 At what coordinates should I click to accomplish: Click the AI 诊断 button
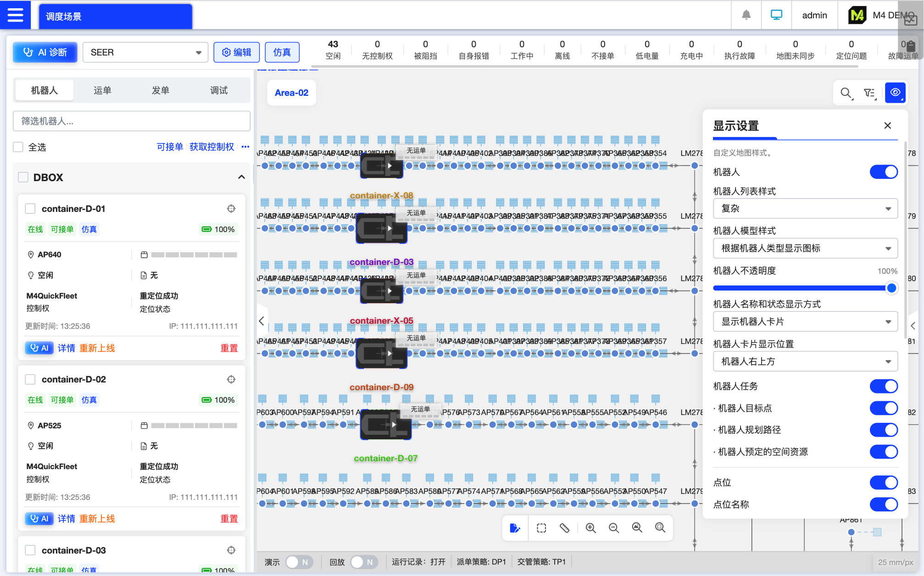[x=45, y=52]
